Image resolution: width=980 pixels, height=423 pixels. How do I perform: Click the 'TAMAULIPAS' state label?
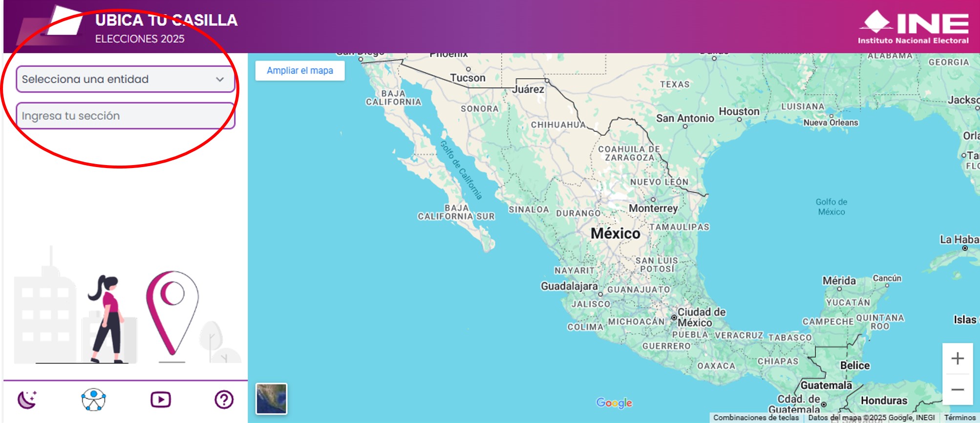(679, 227)
